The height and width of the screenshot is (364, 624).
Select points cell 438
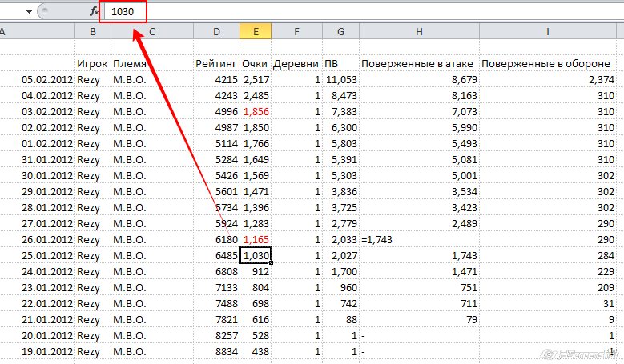point(256,352)
